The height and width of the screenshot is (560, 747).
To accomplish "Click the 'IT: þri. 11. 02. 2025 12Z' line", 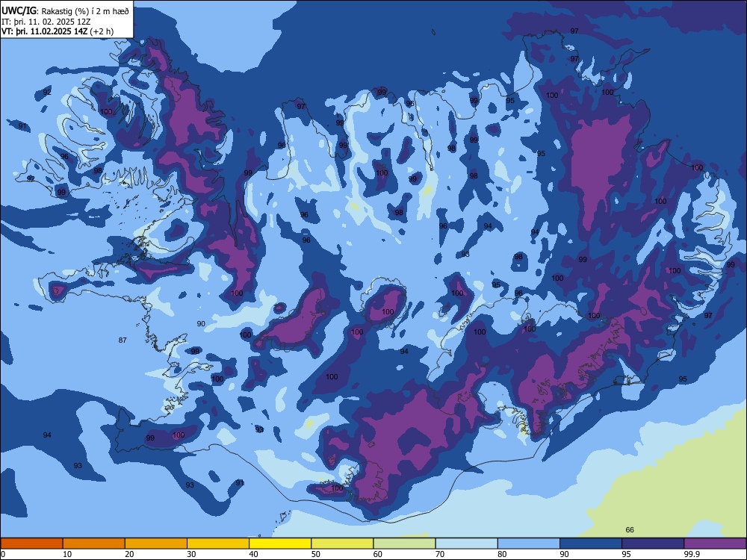I will [46, 22].
